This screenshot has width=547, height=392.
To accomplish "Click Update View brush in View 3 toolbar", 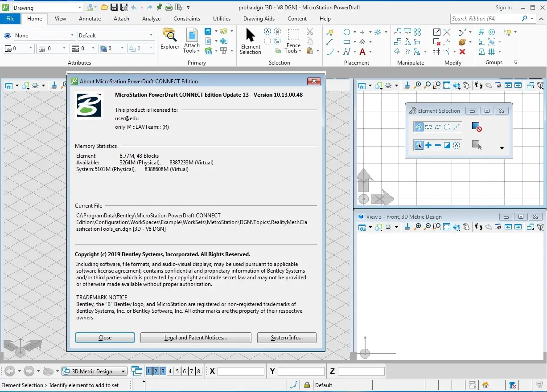I will point(407,227).
